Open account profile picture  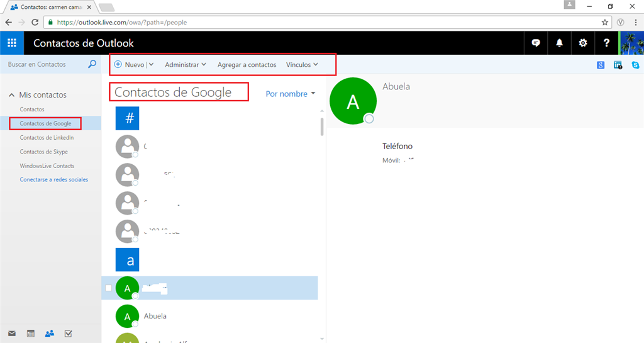pos(631,43)
